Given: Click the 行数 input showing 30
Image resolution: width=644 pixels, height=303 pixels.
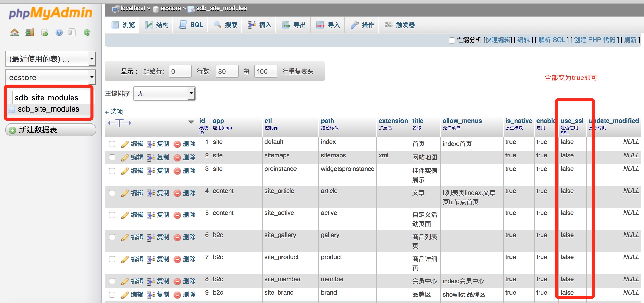Looking at the screenshot, I should [x=227, y=71].
